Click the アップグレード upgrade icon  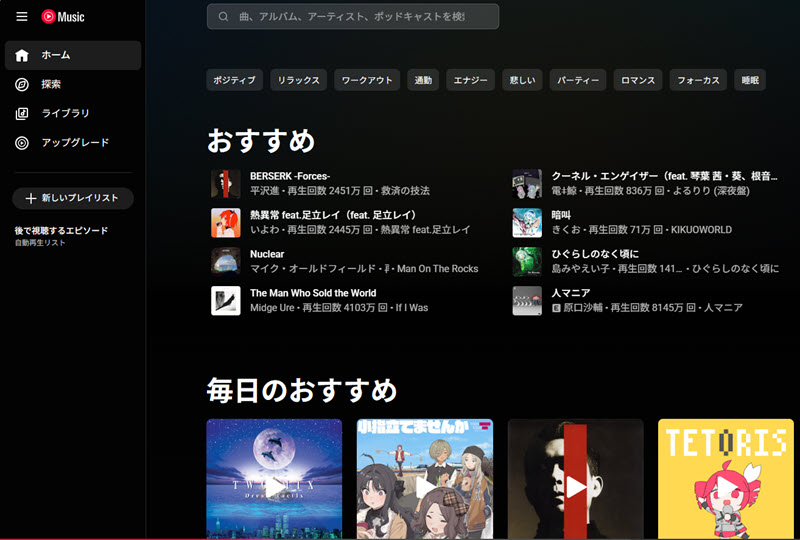22,143
